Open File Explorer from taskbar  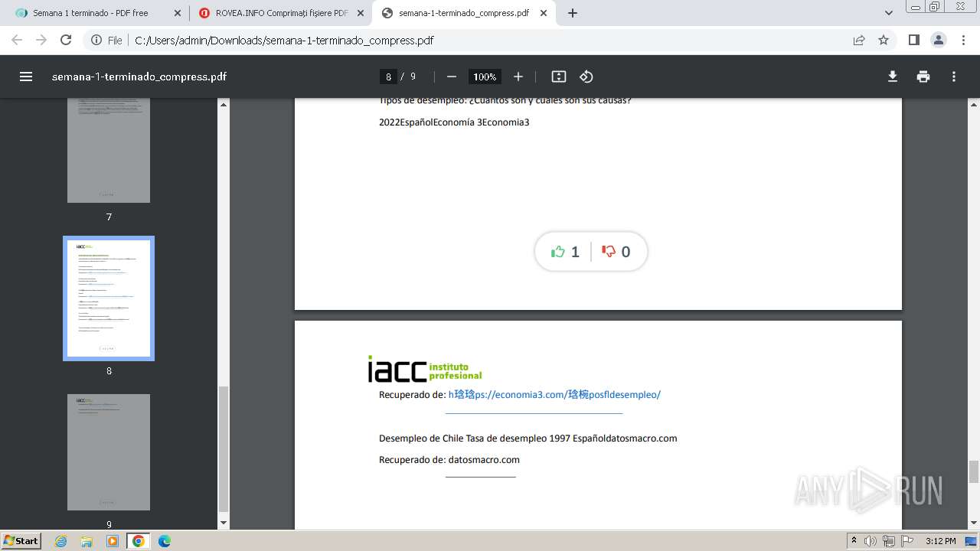tap(87, 541)
